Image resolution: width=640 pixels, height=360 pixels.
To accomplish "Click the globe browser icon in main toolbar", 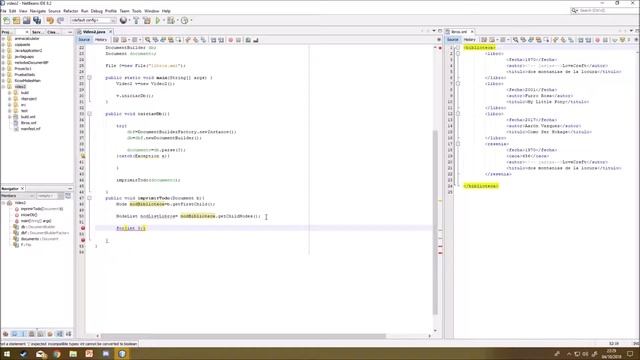I will 123,20.
